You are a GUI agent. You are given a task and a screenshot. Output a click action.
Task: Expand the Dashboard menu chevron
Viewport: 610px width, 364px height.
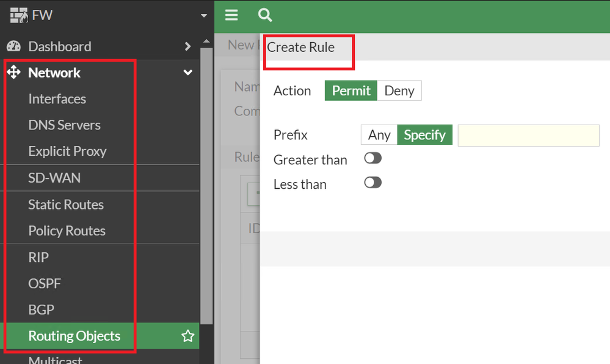pyautogui.click(x=188, y=46)
